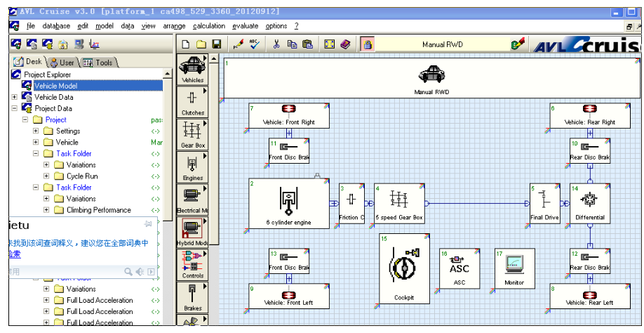This screenshot has height=333, width=644.
Task: Select the Differential block
Action: [590, 204]
